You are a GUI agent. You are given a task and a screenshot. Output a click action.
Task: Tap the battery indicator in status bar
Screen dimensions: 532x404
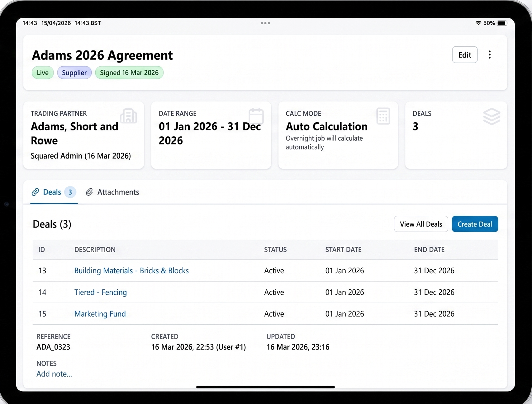pyautogui.click(x=502, y=23)
